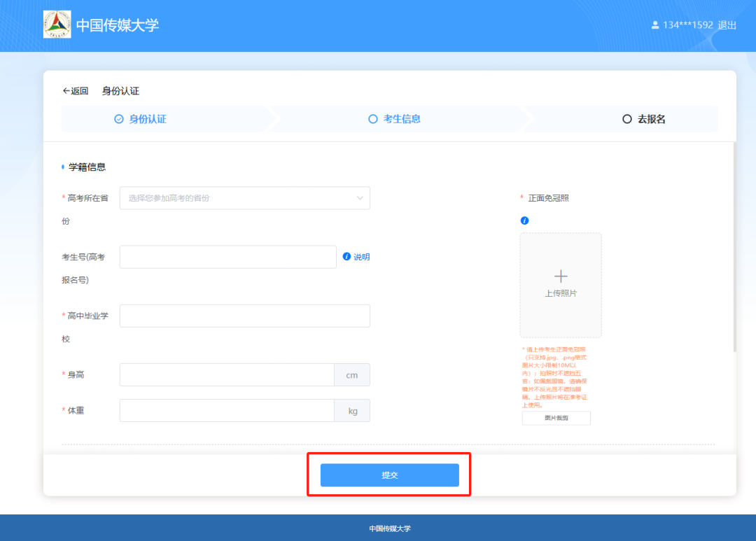Viewport: 756px width, 541px height.
Task: Expand province list via chevron arrow
Action: point(360,198)
